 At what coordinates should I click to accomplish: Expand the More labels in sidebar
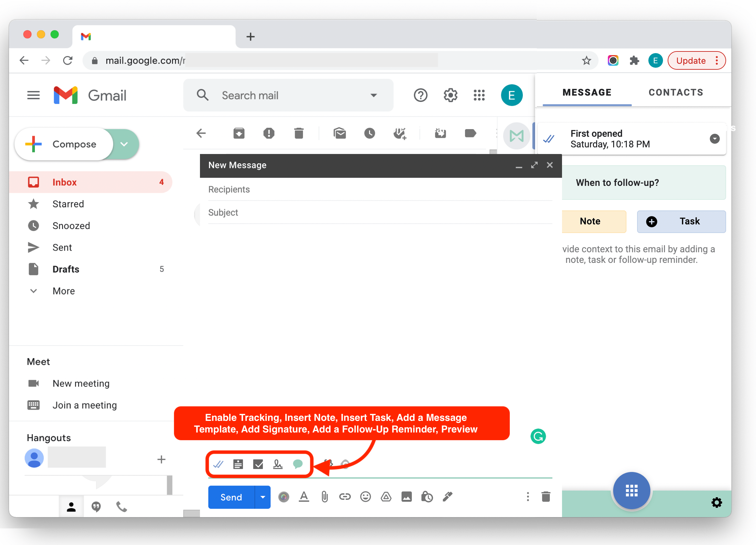click(x=63, y=291)
